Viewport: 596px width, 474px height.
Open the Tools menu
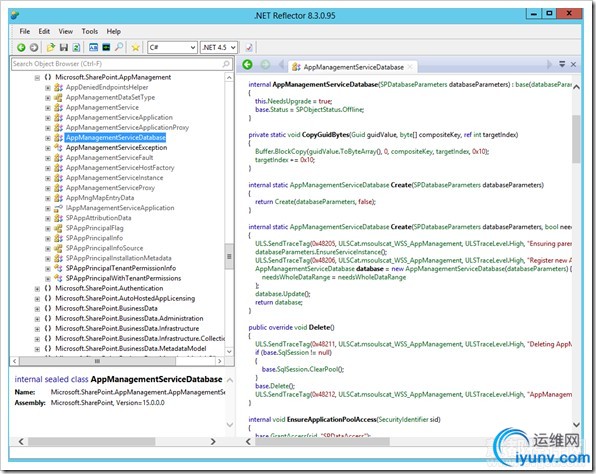(x=90, y=32)
